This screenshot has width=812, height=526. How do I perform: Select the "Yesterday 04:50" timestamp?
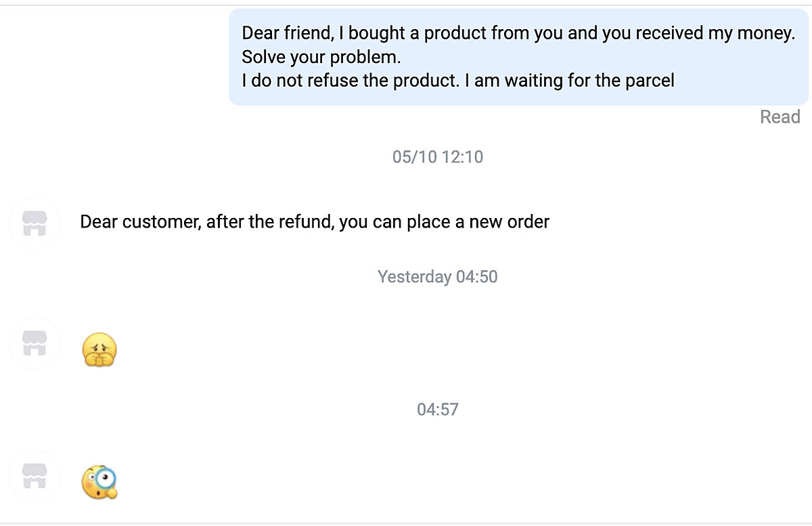click(437, 277)
